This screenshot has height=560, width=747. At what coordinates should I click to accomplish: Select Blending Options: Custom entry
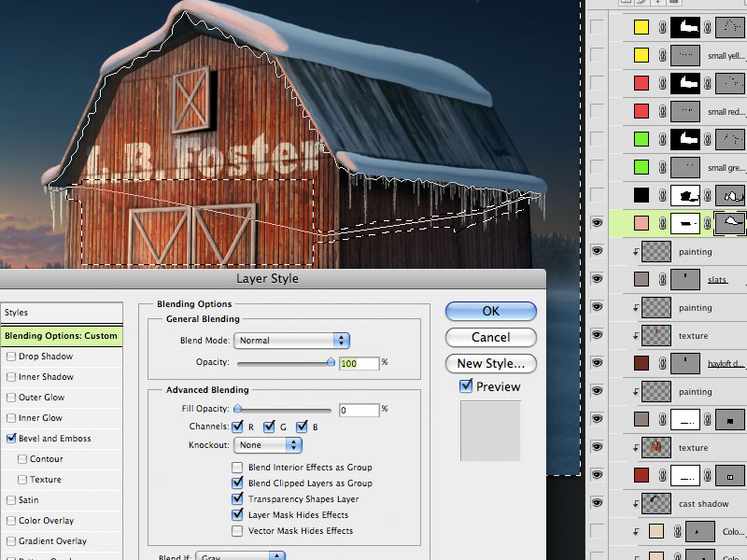coord(62,336)
